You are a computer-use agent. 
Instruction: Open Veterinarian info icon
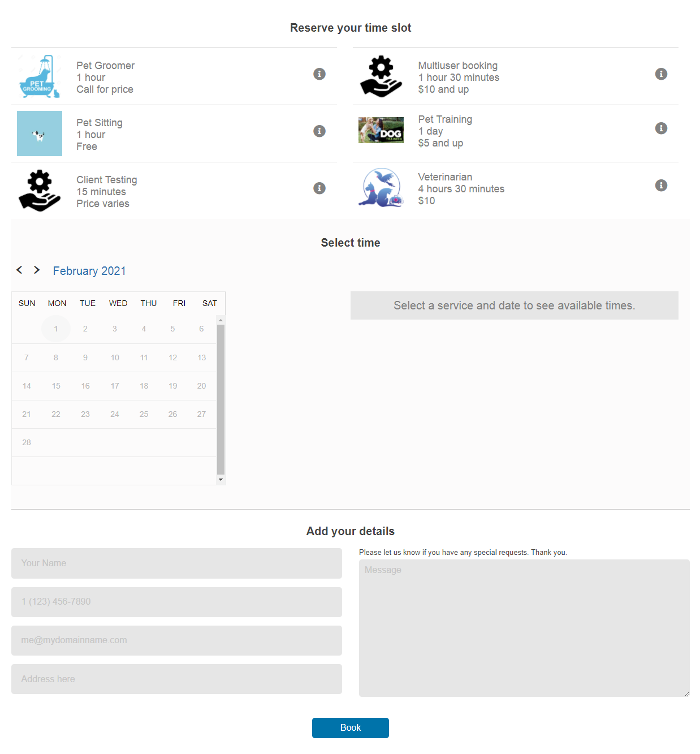point(661,186)
